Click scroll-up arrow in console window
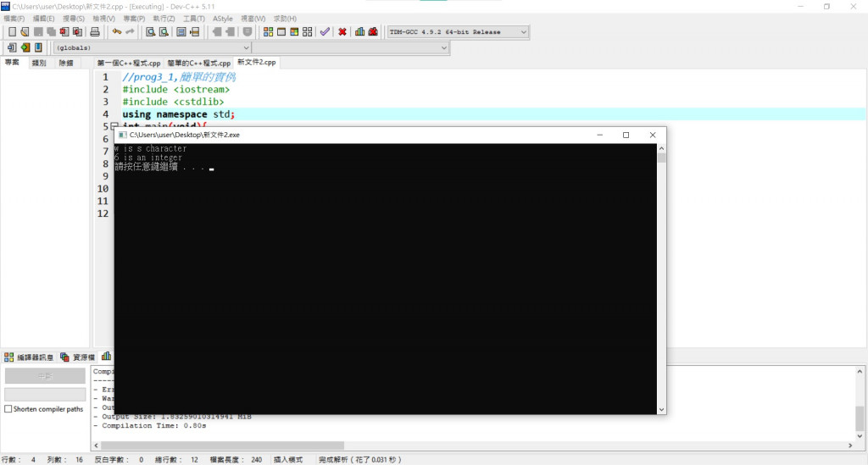Image resolution: width=868 pixels, height=465 pixels. click(x=661, y=149)
